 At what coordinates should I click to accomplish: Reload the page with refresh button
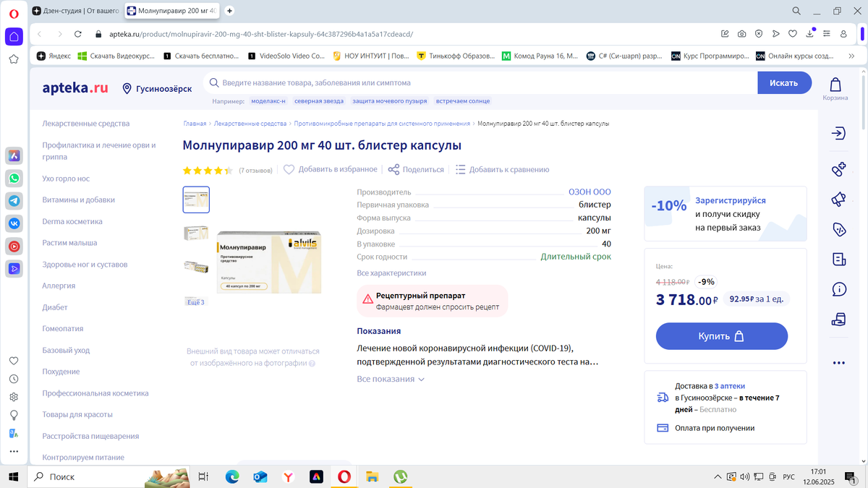[80, 34]
